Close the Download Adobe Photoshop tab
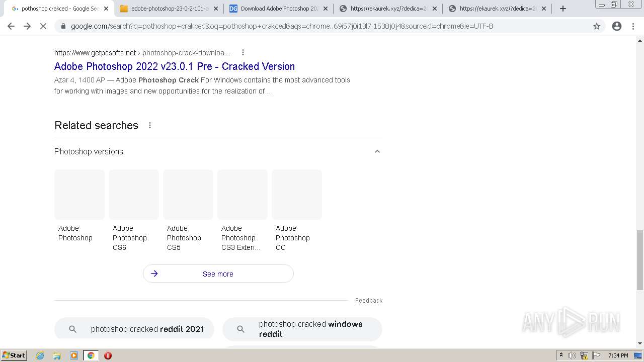The image size is (644, 362). (325, 9)
